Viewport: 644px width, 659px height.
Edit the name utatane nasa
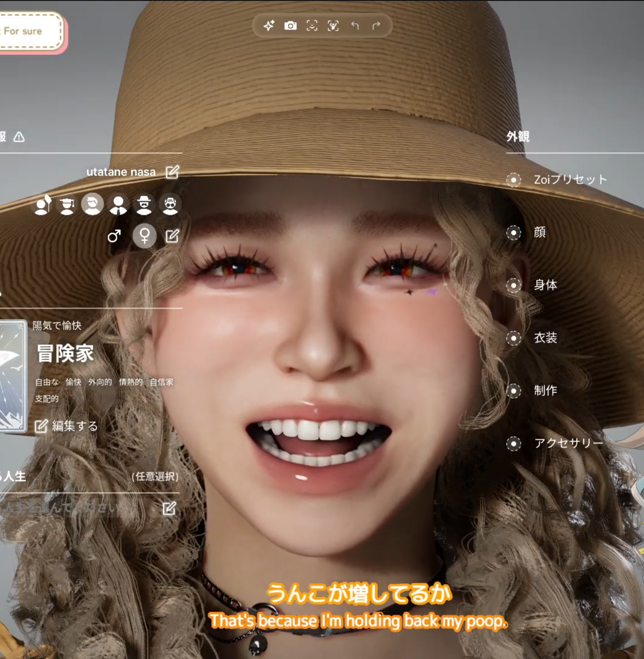172,172
